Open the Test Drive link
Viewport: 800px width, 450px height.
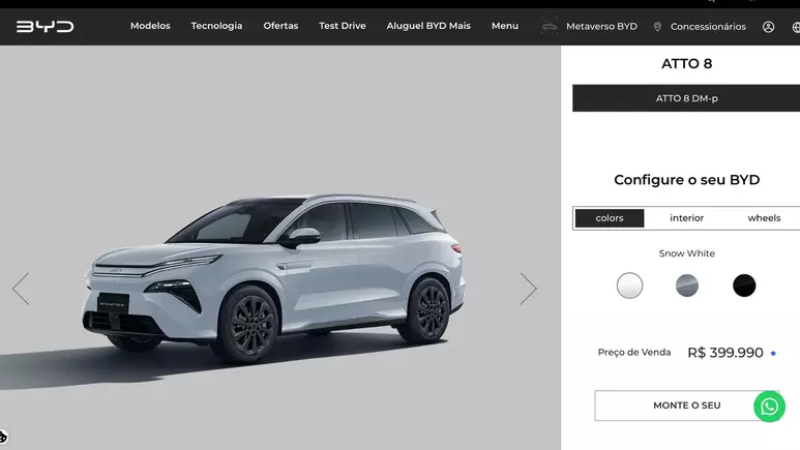342,26
